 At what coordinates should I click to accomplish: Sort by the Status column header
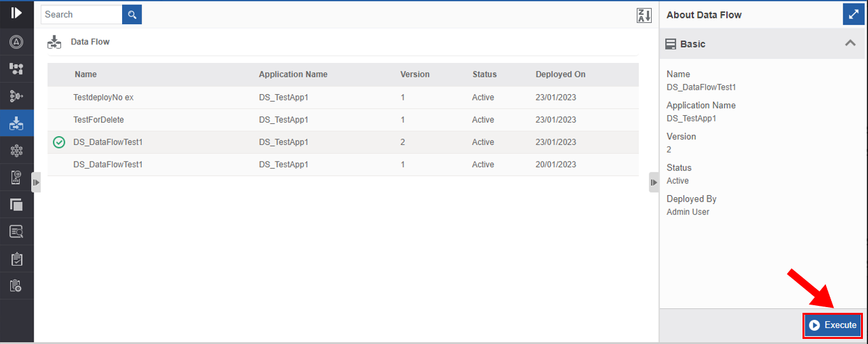tap(485, 74)
